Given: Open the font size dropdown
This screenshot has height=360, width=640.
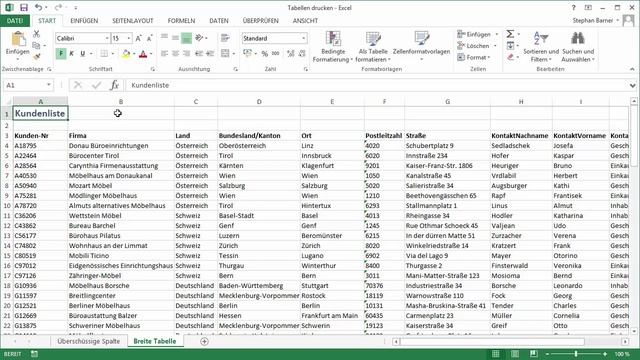Looking at the screenshot, I should tap(129, 38).
